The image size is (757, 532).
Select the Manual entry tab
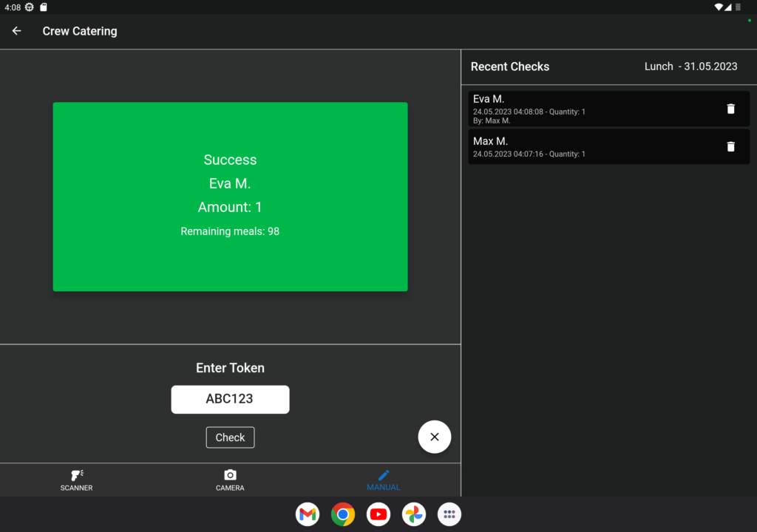pos(384,480)
